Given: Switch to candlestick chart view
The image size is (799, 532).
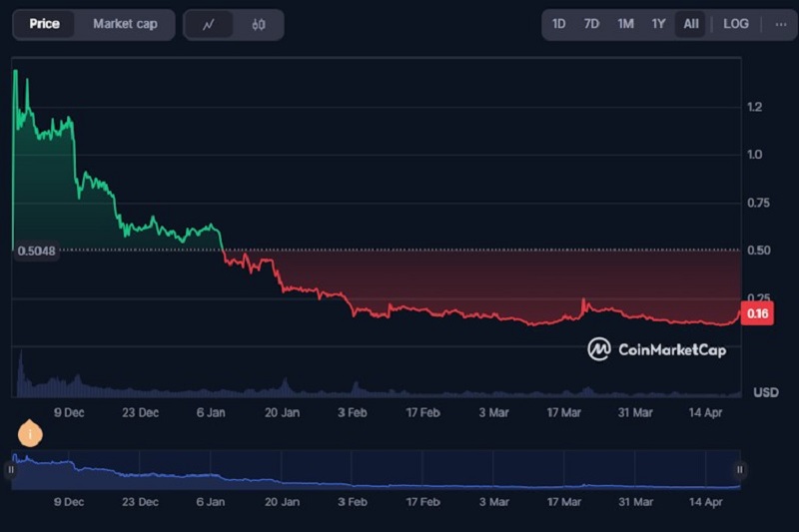Looking at the screenshot, I should point(259,24).
